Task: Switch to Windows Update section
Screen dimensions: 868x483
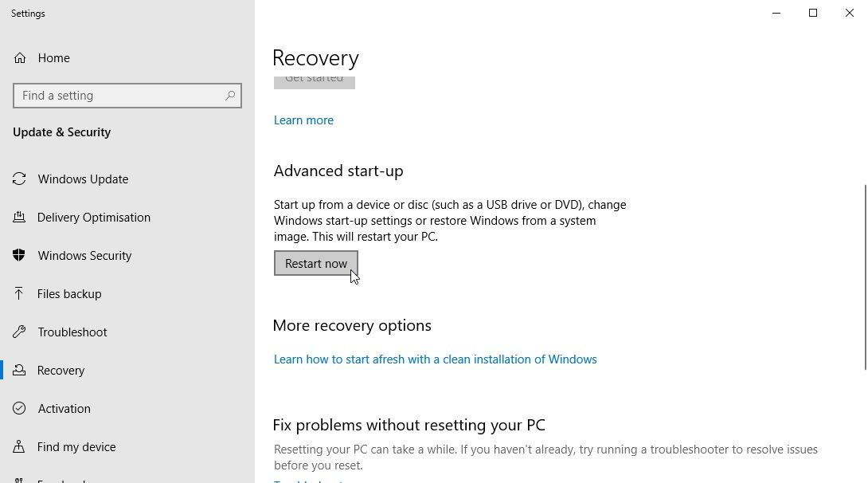Action: (83, 179)
